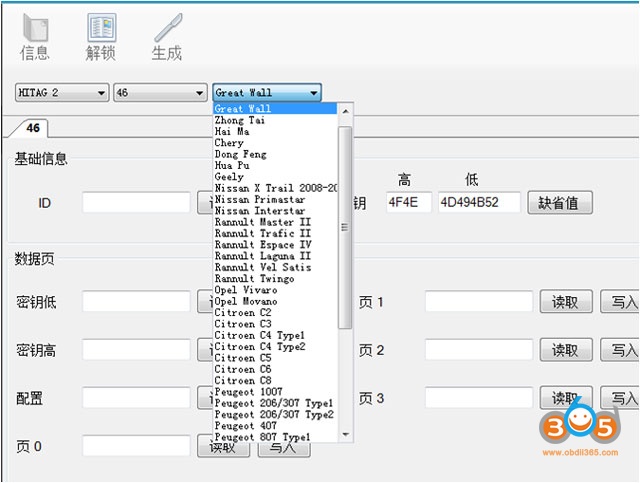Select Opel Vivaro from vehicle list
Image resolution: width=640 pixels, height=483 pixels.
[x=246, y=290]
